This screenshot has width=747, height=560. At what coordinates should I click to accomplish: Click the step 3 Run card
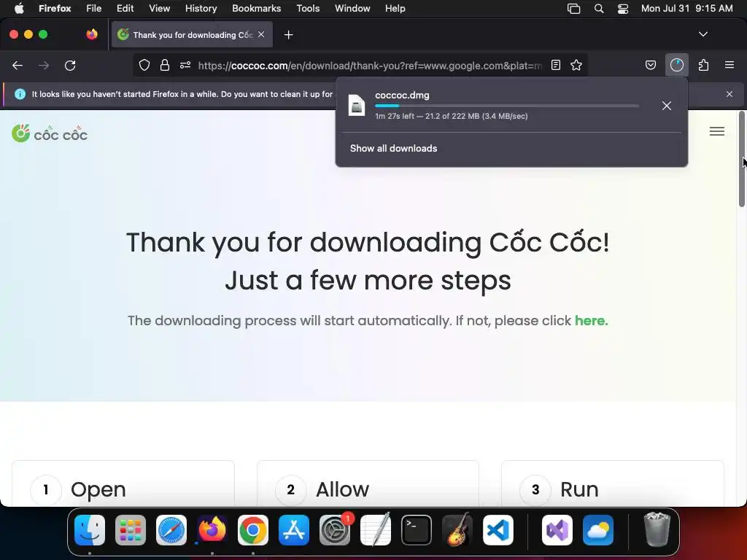point(613,483)
